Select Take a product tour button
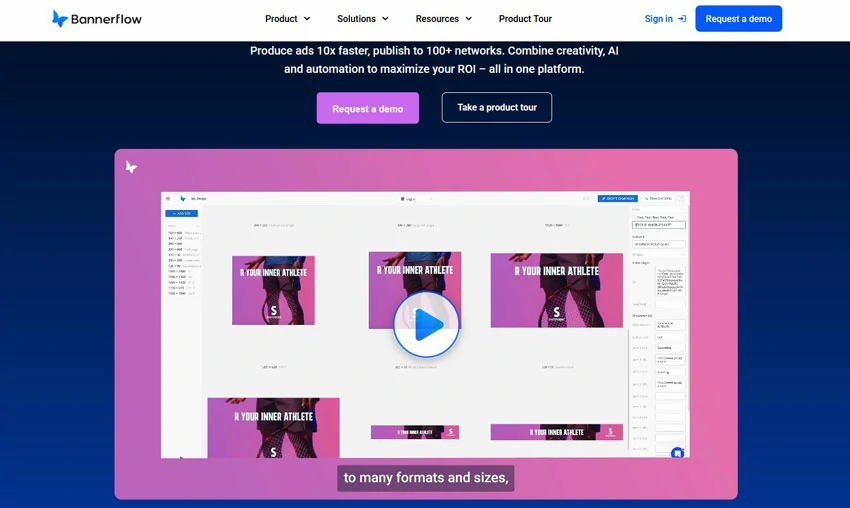Image resolution: width=850 pixels, height=508 pixels. pos(497,108)
